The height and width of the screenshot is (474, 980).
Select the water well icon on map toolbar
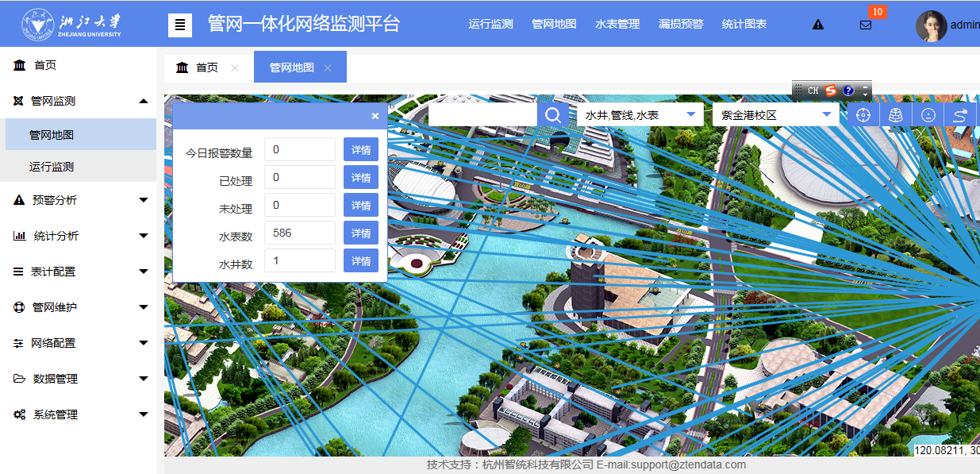tap(896, 115)
